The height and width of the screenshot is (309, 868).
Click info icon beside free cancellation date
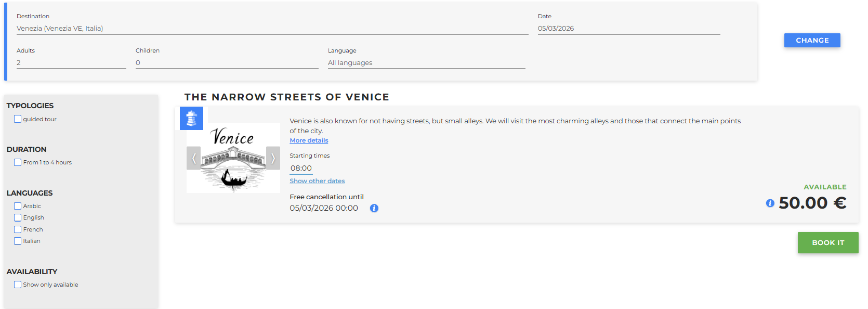[374, 208]
